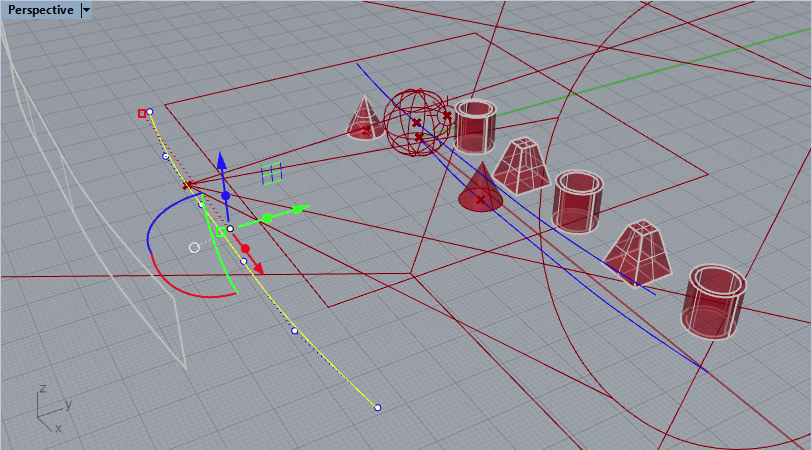The image size is (812, 450).
Task: Select the leftmost red cone beside the sphere
Action: (x=362, y=118)
